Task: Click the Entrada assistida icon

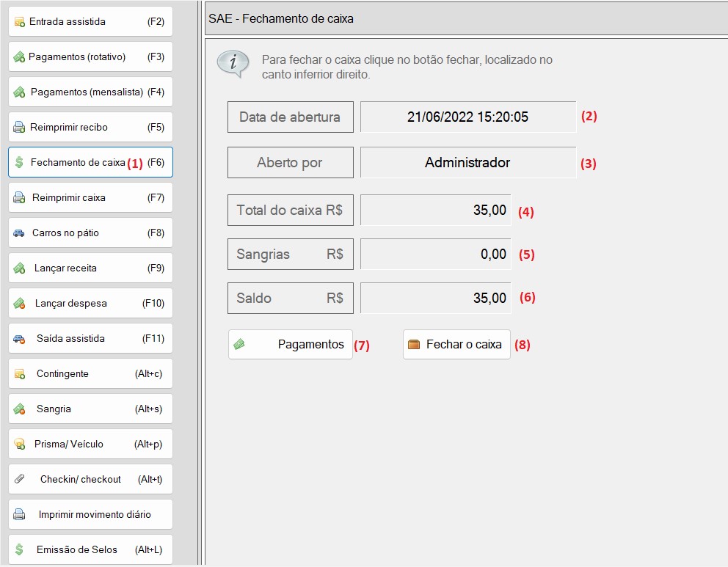Action: tap(20, 22)
